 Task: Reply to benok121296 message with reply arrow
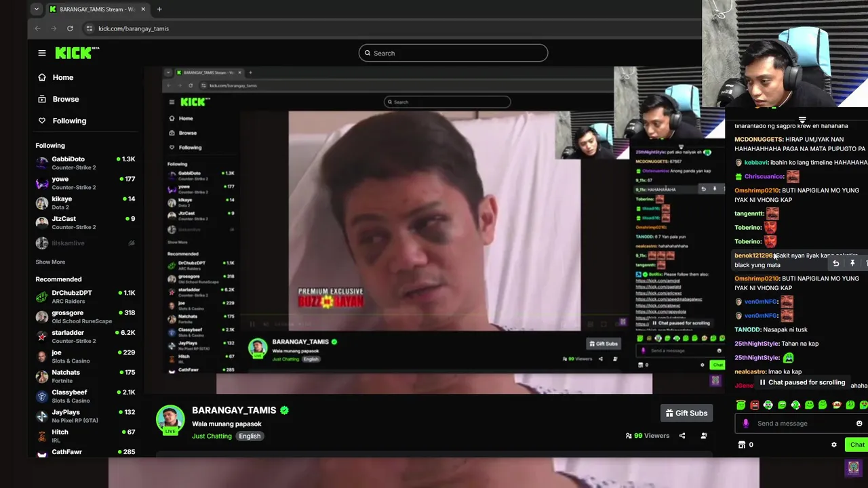click(836, 263)
